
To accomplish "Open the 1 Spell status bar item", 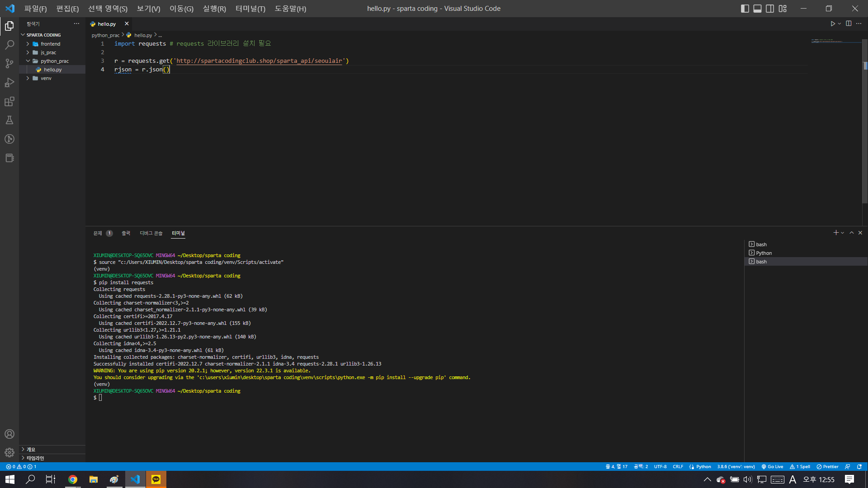I will [x=800, y=467].
